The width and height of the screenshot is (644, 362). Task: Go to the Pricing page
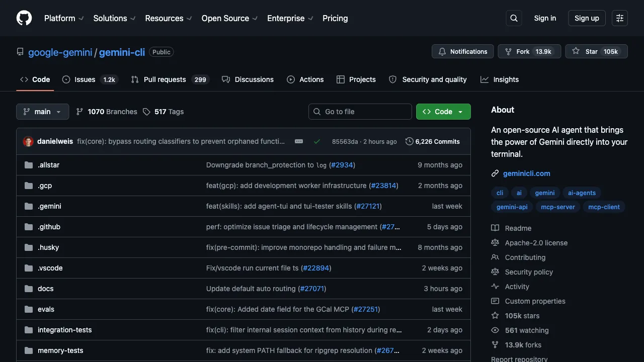(x=335, y=18)
